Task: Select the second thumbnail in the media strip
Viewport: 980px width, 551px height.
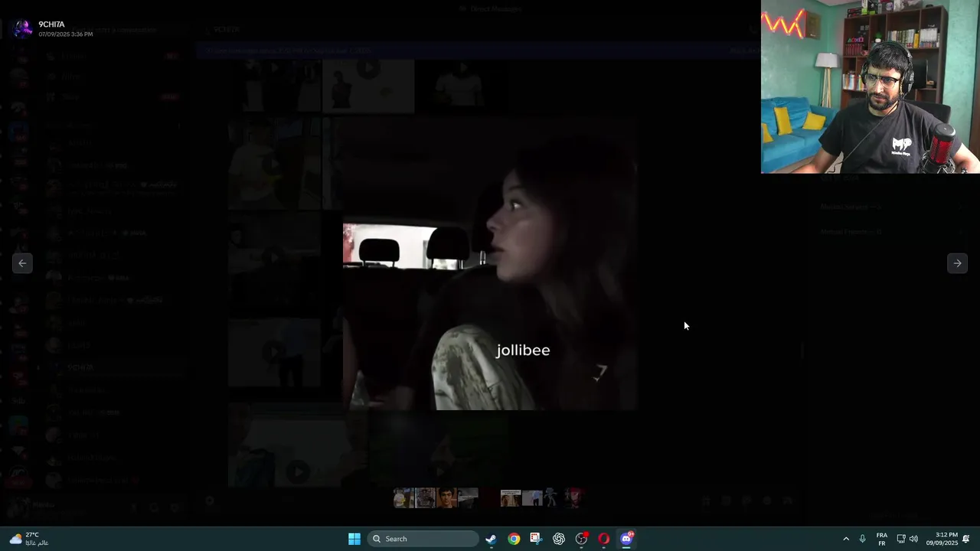Action: tap(425, 497)
